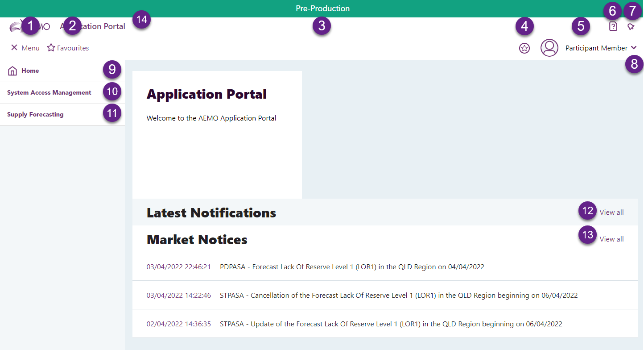Expand the Participant Member dropdown chevron
Viewport: 644px width, 350px height.
[x=634, y=48]
